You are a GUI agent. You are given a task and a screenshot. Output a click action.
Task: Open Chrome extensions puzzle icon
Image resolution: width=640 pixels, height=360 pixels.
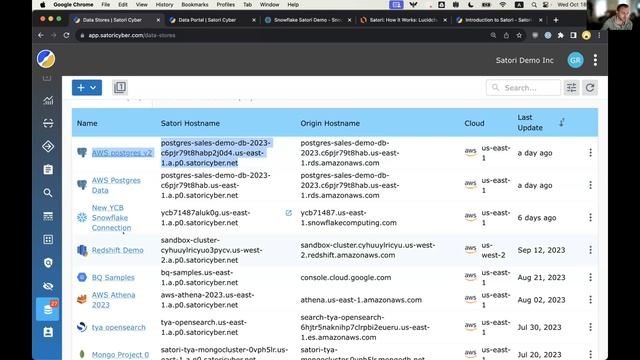coord(560,36)
